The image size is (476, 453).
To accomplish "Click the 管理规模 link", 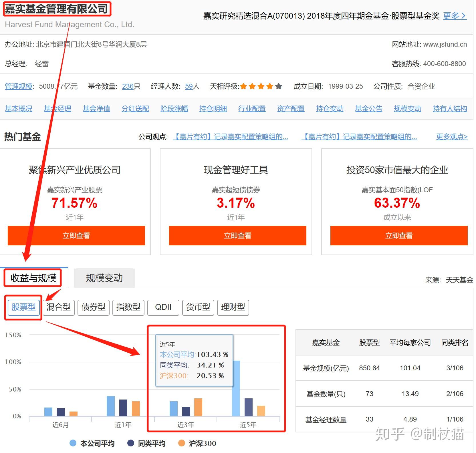I will click(19, 86).
